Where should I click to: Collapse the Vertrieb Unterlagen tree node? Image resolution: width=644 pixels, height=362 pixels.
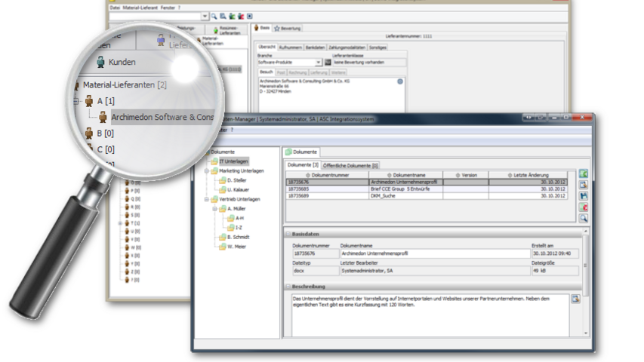[207, 199]
